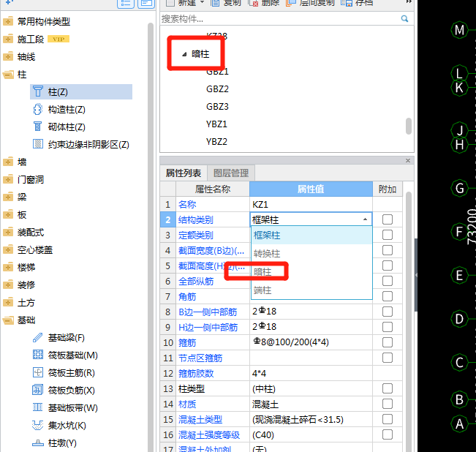This screenshot has width=476, height=452.
Task: Click the 属性值 column header
Action: click(x=311, y=189)
